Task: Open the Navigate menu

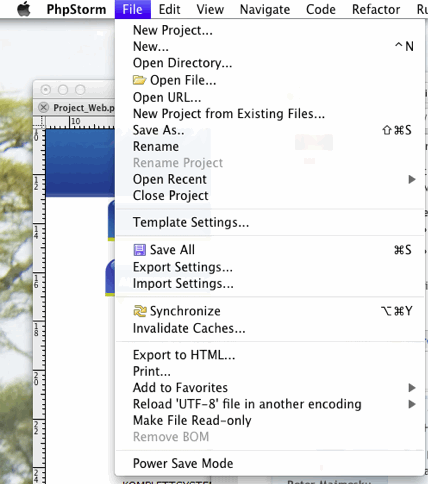Action: (265, 9)
